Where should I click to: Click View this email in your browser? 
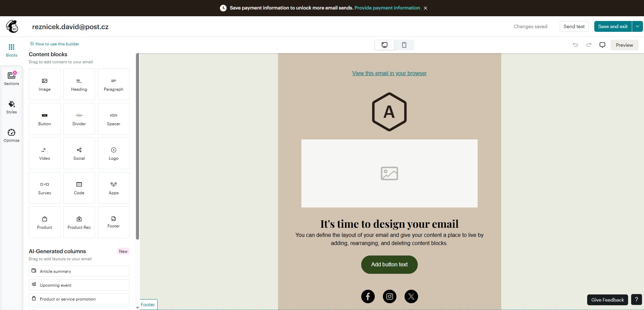(389, 73)
